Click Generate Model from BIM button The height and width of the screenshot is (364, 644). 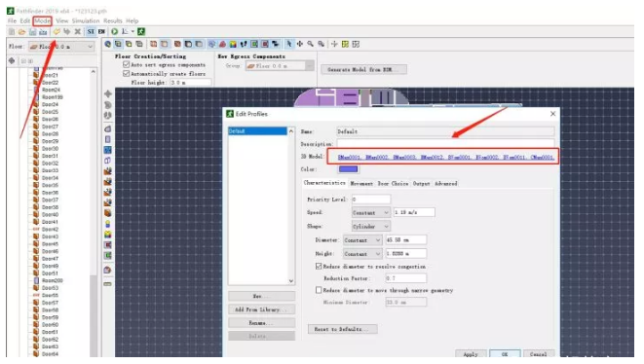pos(363,70)
